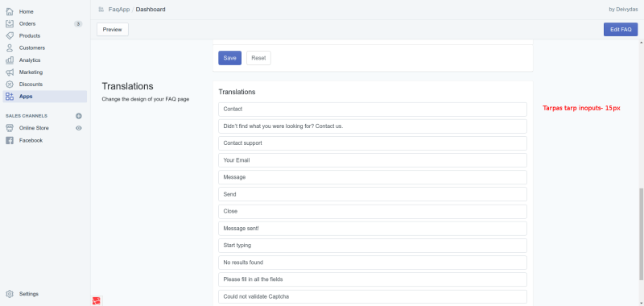Viewport: 644px width, 306px height.
Task: Click the Analytics bar chart icon
Action: click(x=10, y=60)
